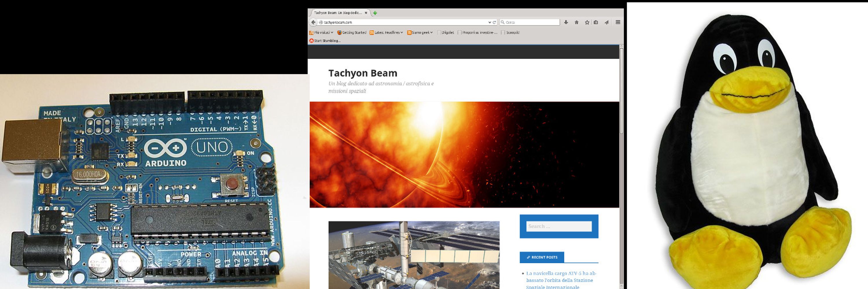Open the hamburger menu icon
Screen dimensions: 868x289
tap(618, 22)
